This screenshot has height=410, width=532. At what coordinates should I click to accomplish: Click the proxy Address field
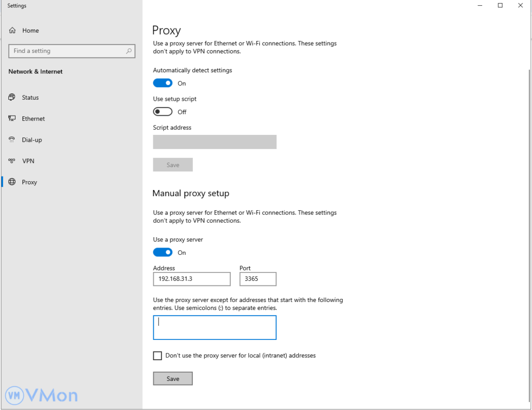tap(191, 279)
